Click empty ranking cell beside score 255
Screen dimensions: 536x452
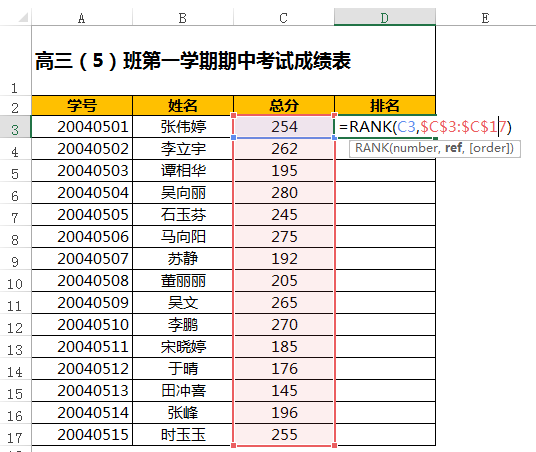(x=385, y=435)
